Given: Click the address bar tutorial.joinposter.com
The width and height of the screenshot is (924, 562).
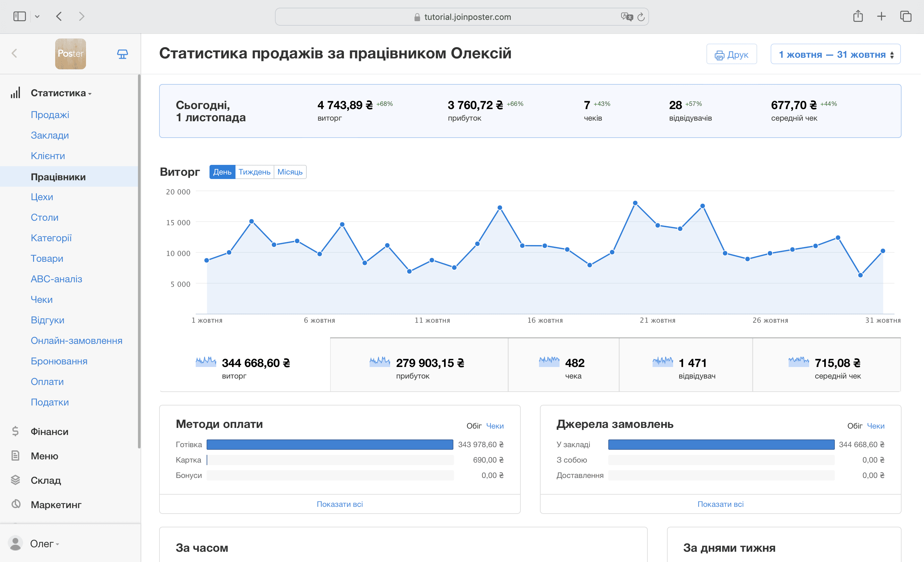Looking at the screenshot, I should (462, 17).
